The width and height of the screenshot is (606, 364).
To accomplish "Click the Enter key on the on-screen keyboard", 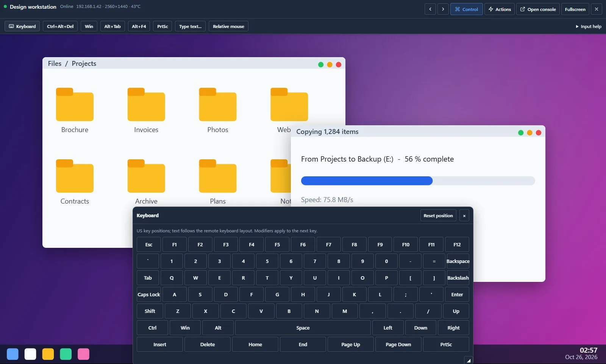I will point(457,295).
